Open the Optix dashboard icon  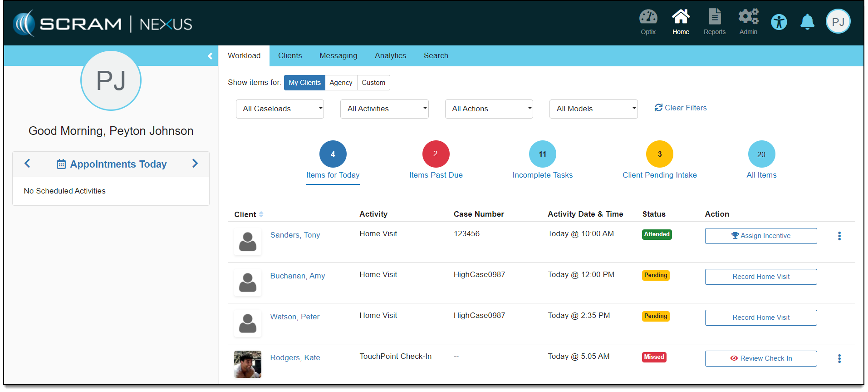(x=648, y=18)
